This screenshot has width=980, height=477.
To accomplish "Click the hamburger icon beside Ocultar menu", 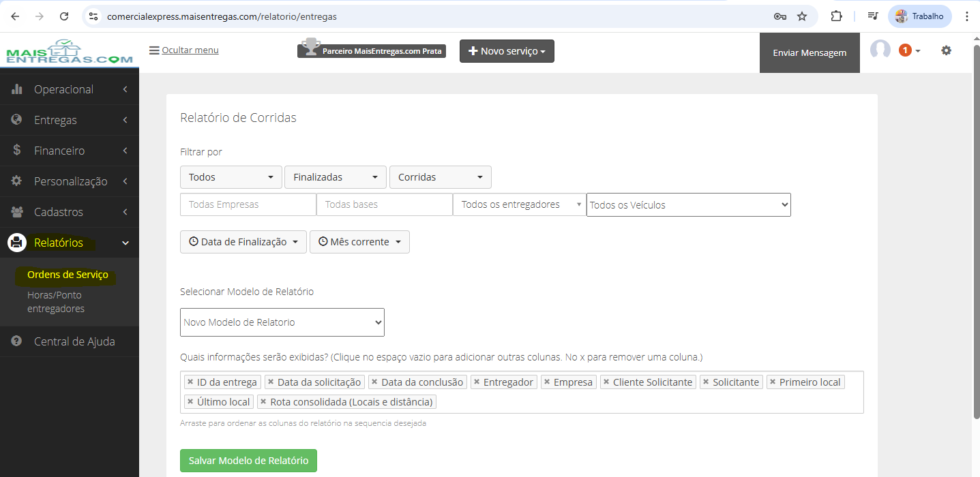I will click(x=154, y=50).
